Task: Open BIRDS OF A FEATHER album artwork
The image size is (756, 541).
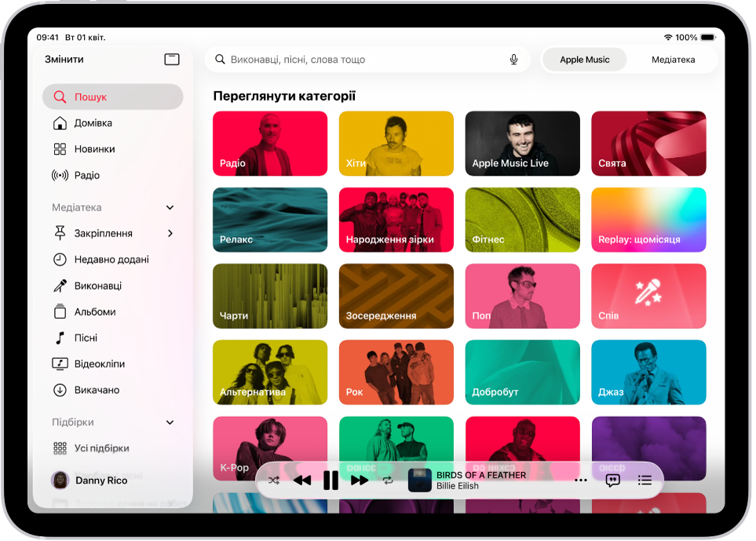Action: [419, 481]
